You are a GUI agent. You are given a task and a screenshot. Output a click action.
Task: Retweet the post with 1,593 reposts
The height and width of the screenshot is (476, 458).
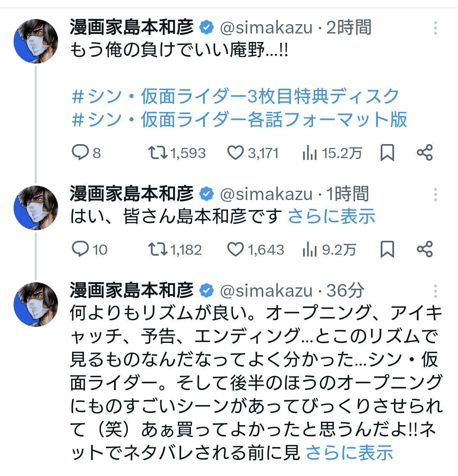[x=158, y=153]
